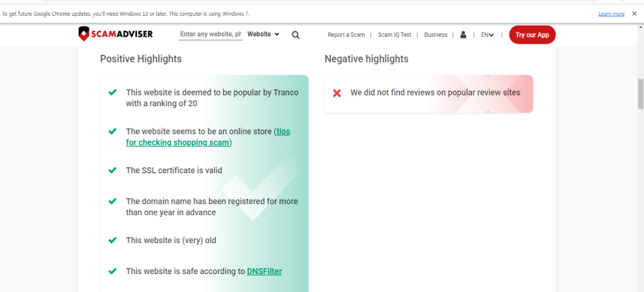
Task: Click the magnifying glass search icon
Action: click(296, 35)
